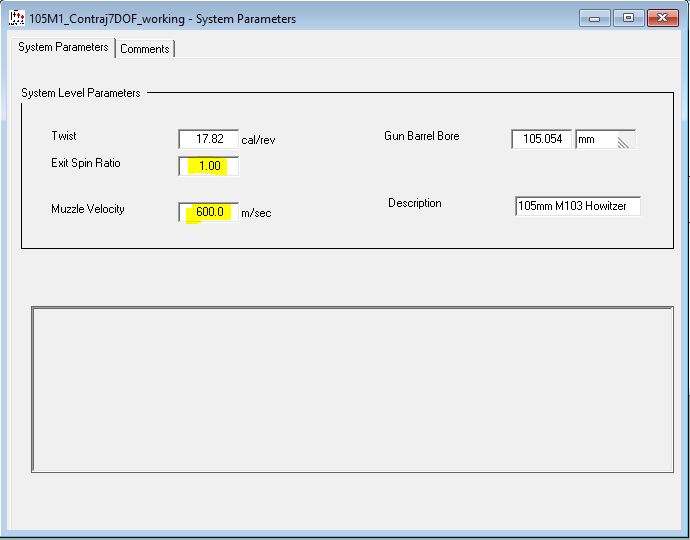Click the Exit Spin Ratio label

(x=86, y=163)
